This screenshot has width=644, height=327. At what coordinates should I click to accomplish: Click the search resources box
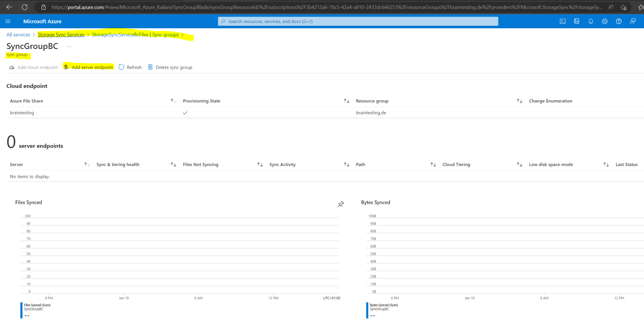(358, 21)
